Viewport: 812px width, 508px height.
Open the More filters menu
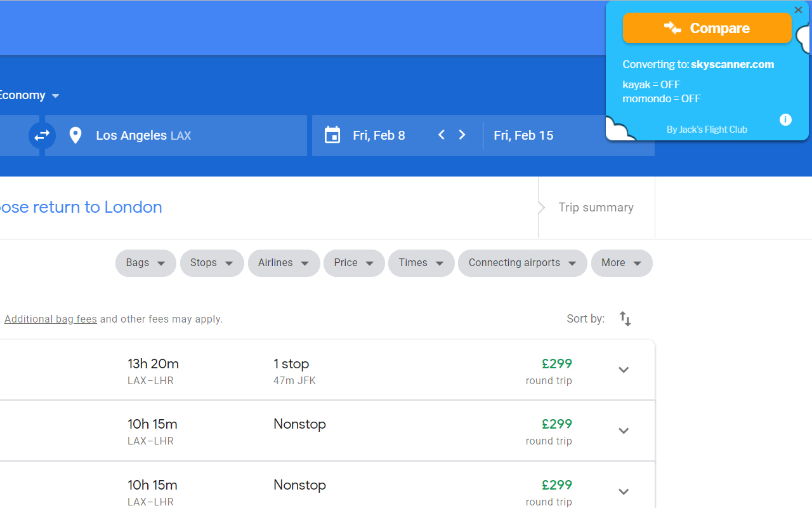click(x=621, y=262)
